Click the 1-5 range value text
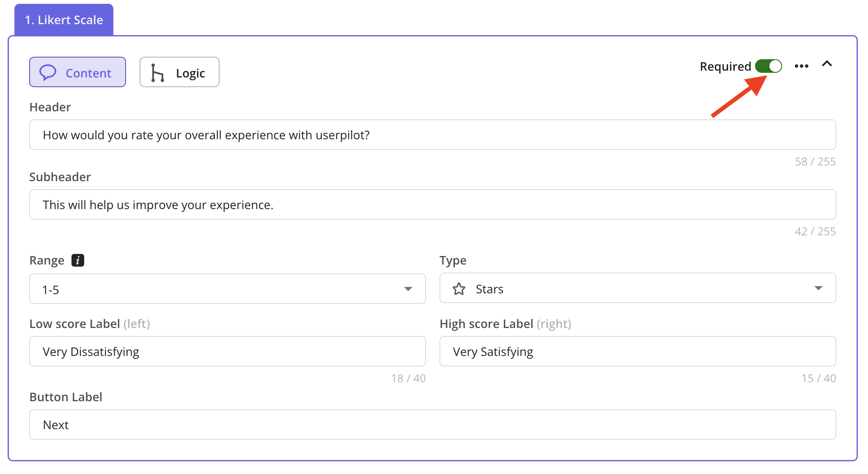Screen dimensions: 868x474 51,290
